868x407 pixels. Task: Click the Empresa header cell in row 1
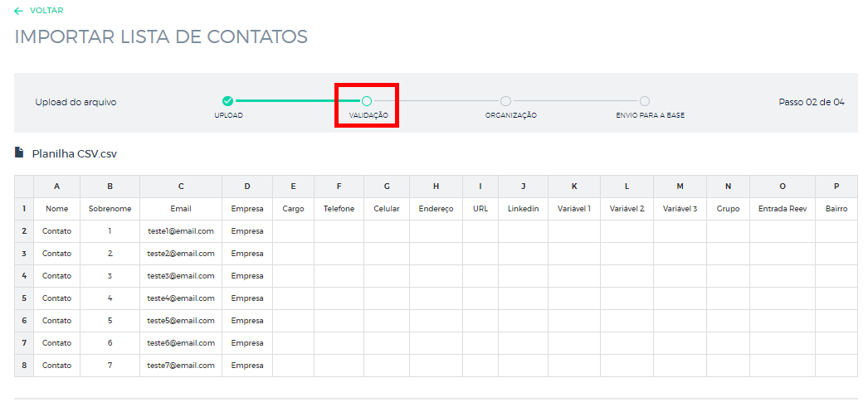247,209
